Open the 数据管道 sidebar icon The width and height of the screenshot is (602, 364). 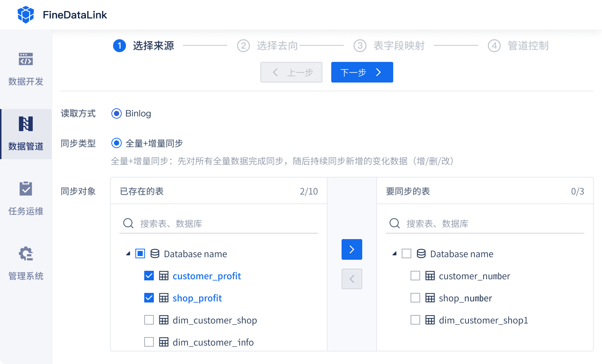pyautogui.click(x=26, y=124)
